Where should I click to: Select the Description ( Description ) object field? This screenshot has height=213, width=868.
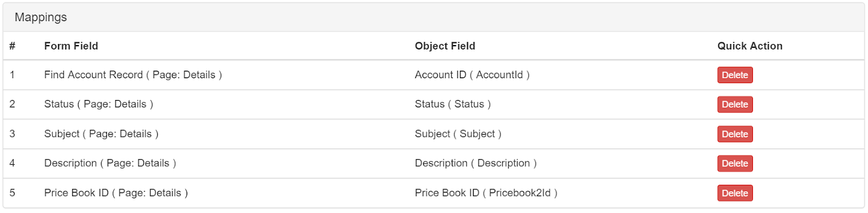(x=476, y=164)
